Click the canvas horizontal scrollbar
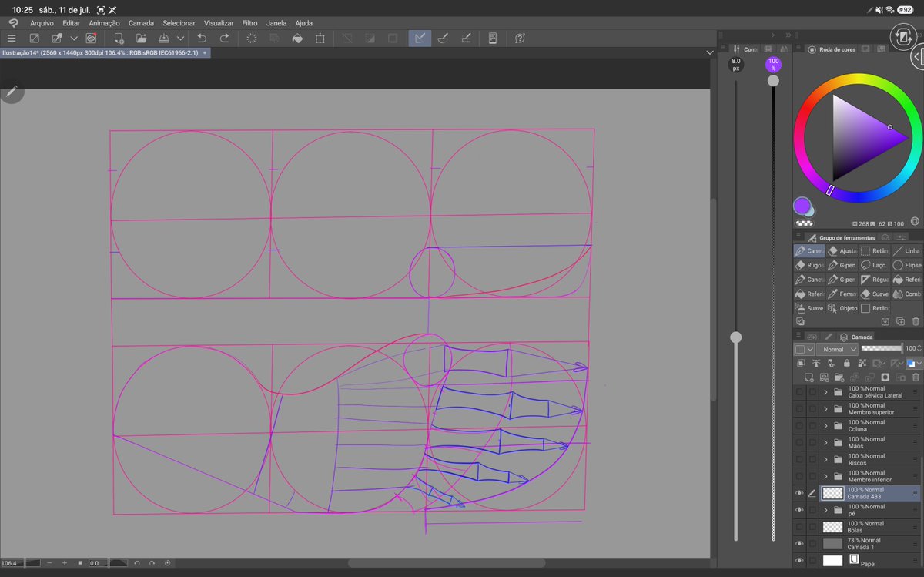 pos(447,563)
